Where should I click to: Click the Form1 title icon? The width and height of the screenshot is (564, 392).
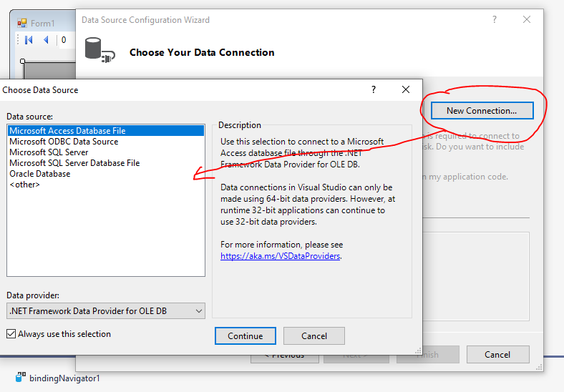pos(22,24)
